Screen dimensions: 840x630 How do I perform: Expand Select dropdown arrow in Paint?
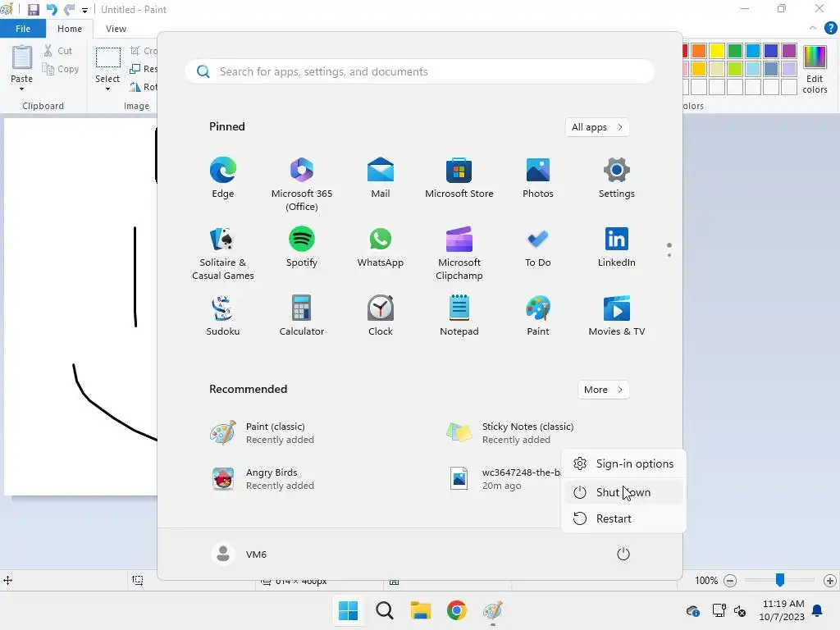[x=107, y=89]
